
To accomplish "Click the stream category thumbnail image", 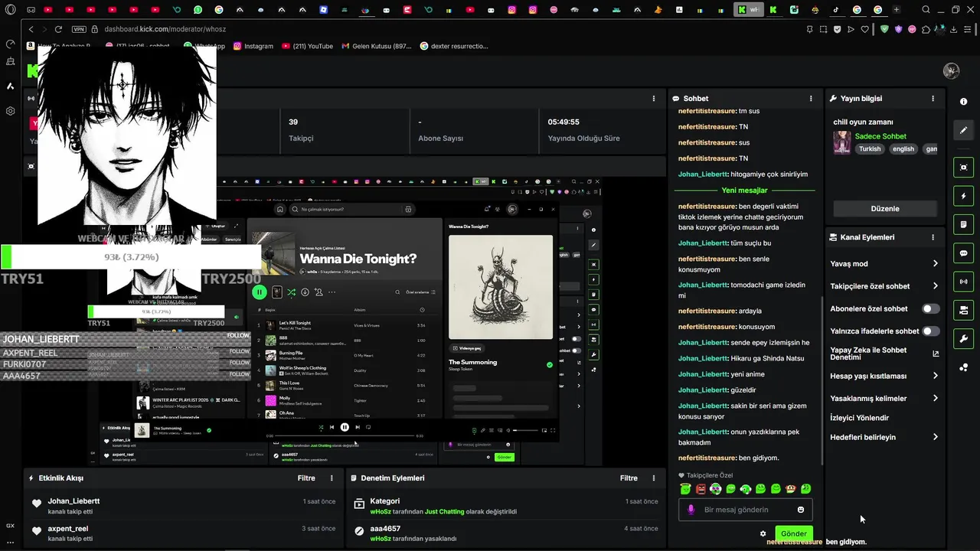I will coord(842,142).
